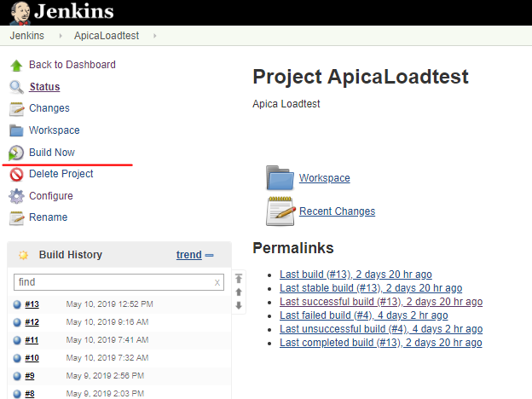Click the find input field

pyautogui.click(x=119, y=282)
